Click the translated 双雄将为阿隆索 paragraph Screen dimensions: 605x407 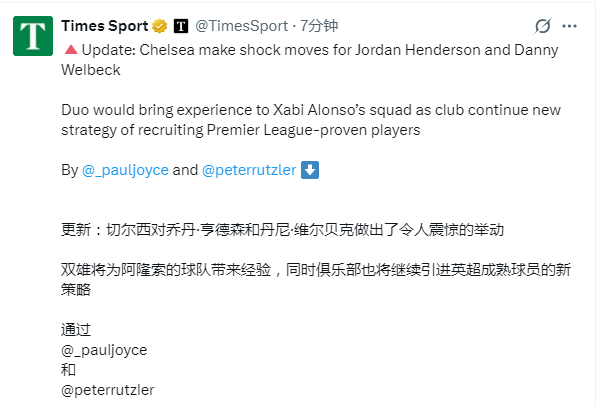tap(316, 280)
